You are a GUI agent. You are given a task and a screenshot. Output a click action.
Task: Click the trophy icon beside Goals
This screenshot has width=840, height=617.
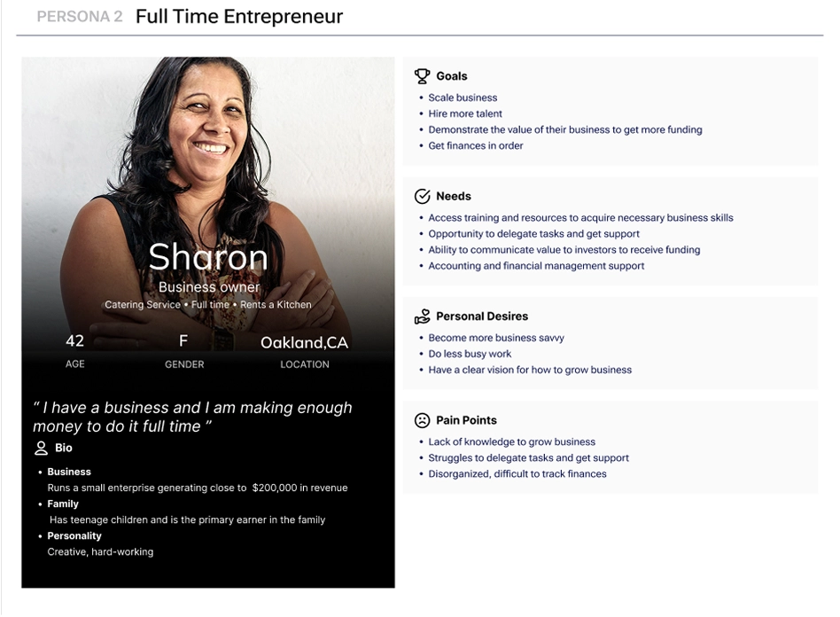[422, 76]
